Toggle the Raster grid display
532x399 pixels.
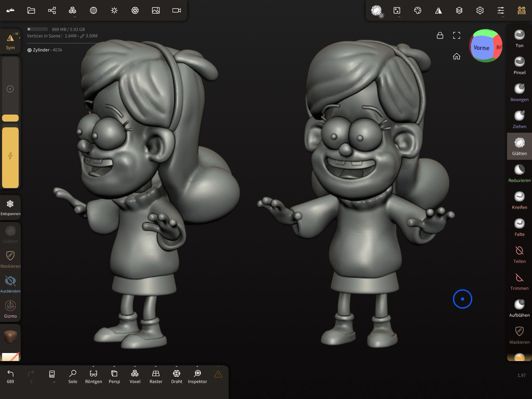click(156, 376)
